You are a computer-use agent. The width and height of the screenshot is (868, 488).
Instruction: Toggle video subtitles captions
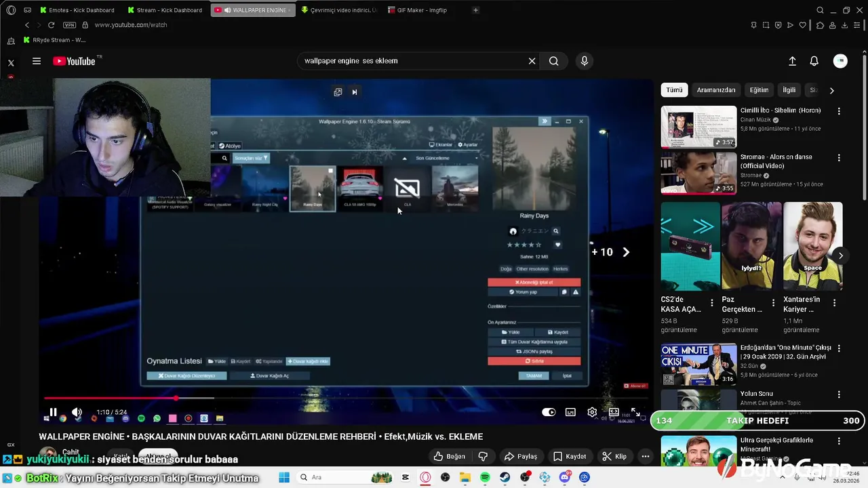pos(571,412)
